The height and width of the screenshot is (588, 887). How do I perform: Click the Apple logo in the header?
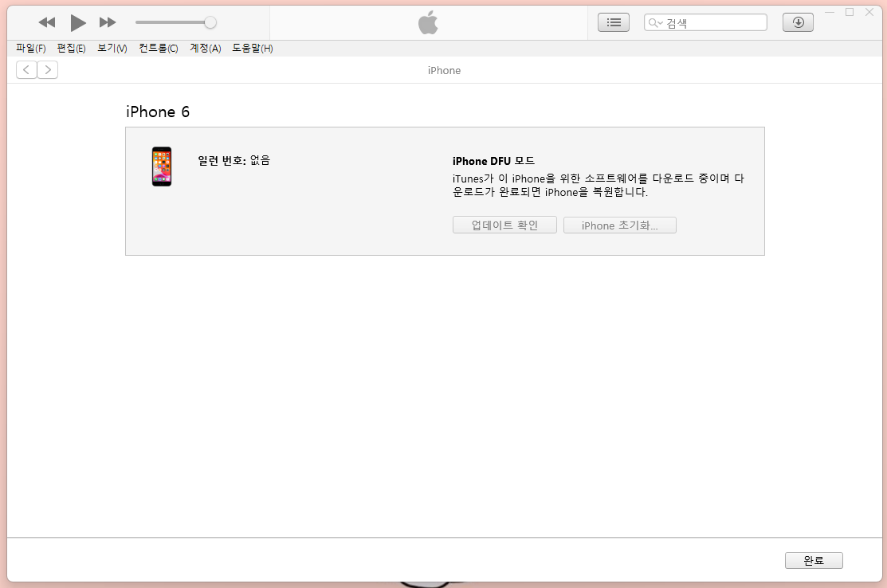pos(428,22)
